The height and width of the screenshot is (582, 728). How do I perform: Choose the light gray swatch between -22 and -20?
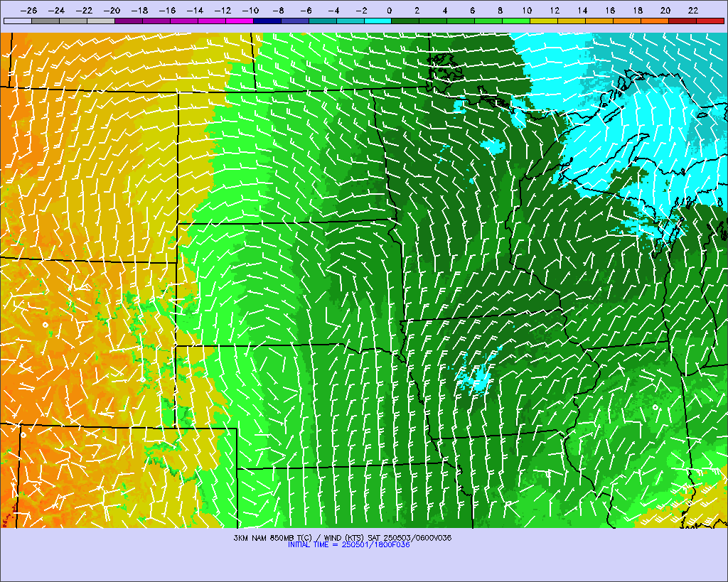(101, 21)
